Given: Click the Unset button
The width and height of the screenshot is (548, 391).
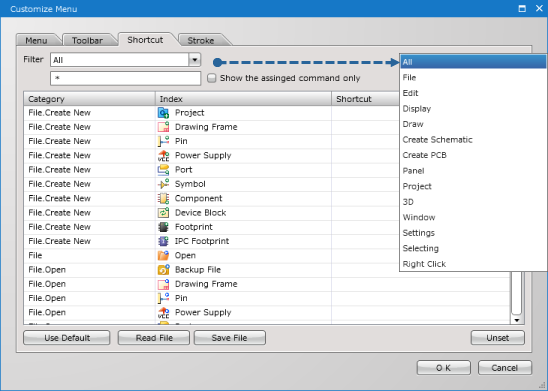Looking at the screenshot, I should (498, 338).
